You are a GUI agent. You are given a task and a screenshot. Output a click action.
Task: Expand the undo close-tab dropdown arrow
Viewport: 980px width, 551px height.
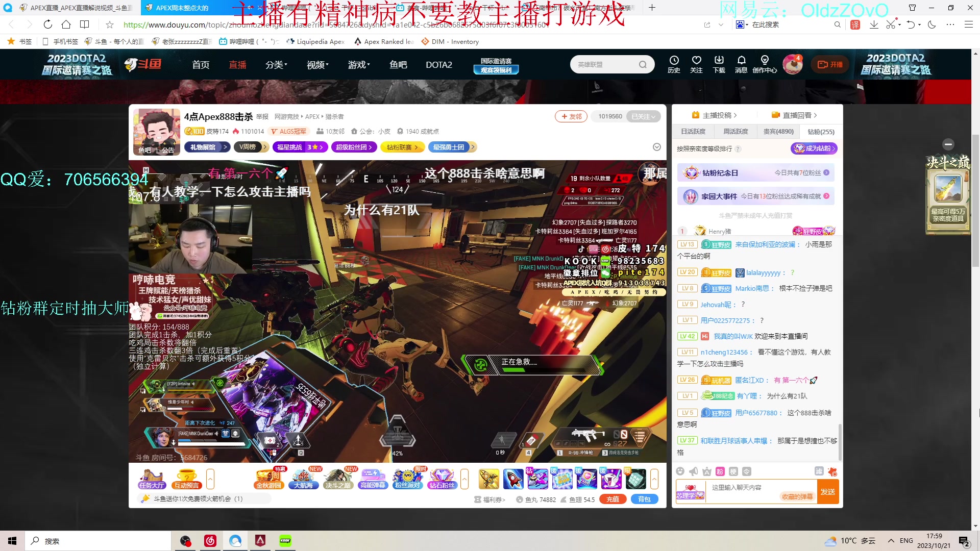(x=920, y=24)
